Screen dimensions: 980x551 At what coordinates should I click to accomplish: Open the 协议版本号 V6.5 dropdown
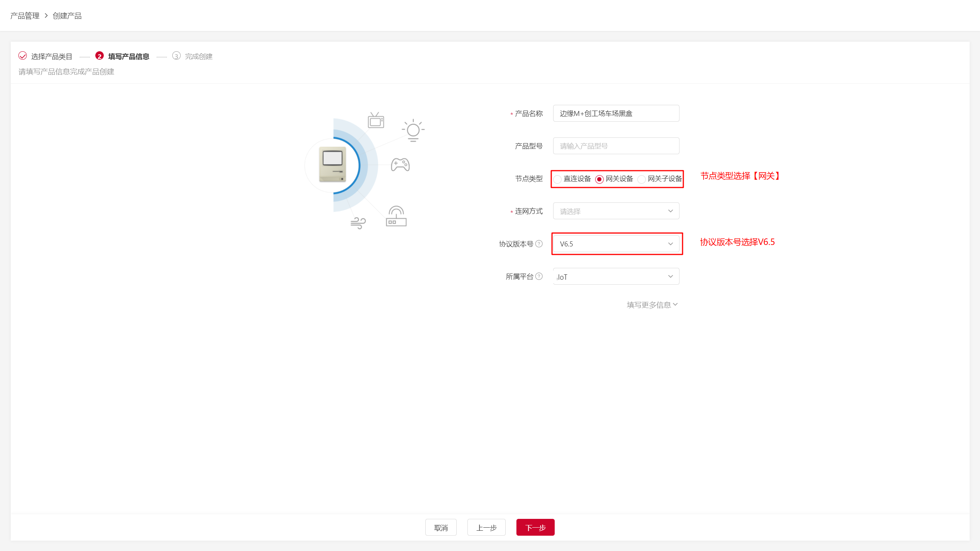(x=616, y=244)
